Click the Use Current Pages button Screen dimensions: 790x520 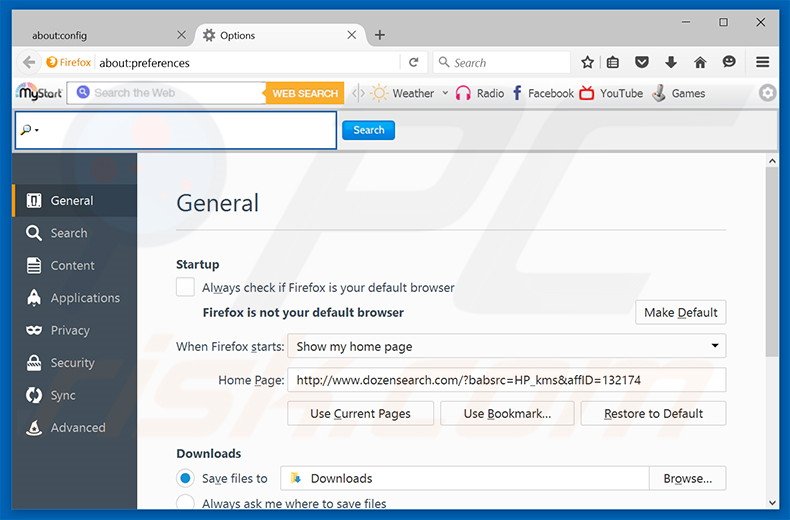pyautogui.click(x=360, y=414)
